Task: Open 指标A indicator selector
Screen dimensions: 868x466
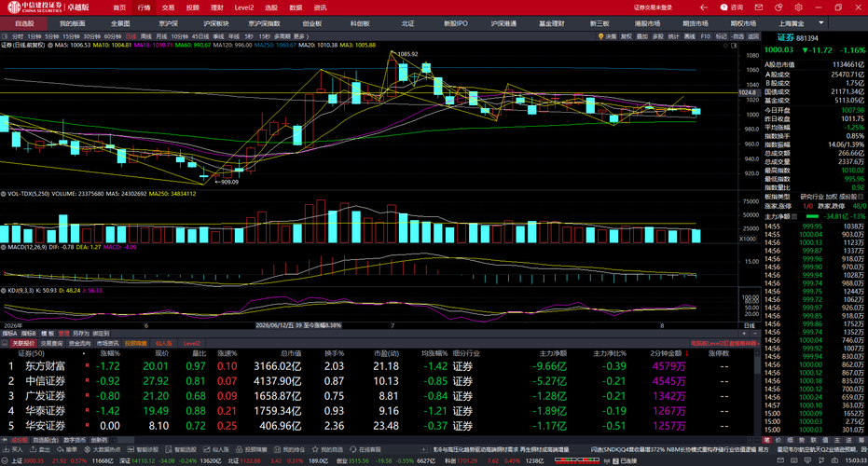Action: tap(9, 334)
